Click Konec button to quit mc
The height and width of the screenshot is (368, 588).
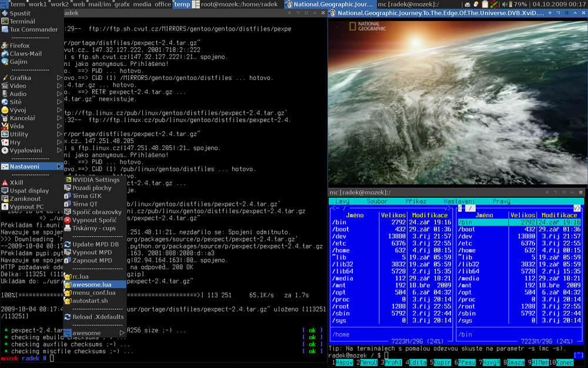click(x=564, y=363)
